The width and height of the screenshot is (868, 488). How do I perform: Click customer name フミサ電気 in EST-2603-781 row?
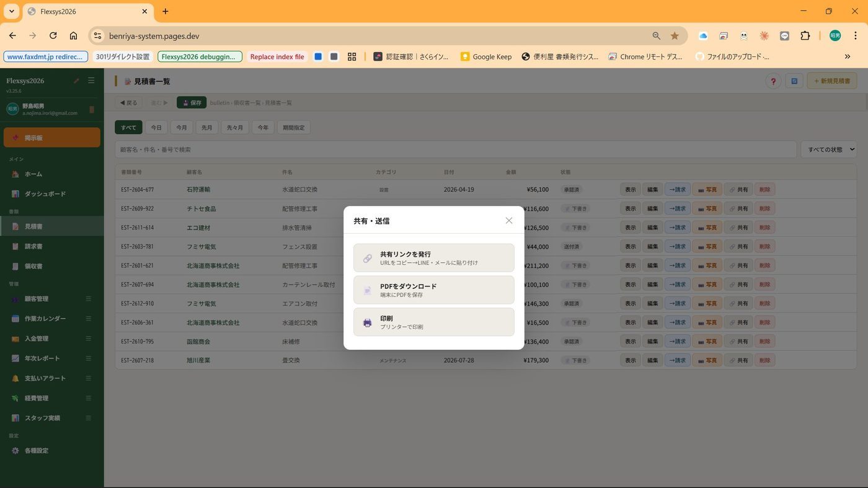201,247
